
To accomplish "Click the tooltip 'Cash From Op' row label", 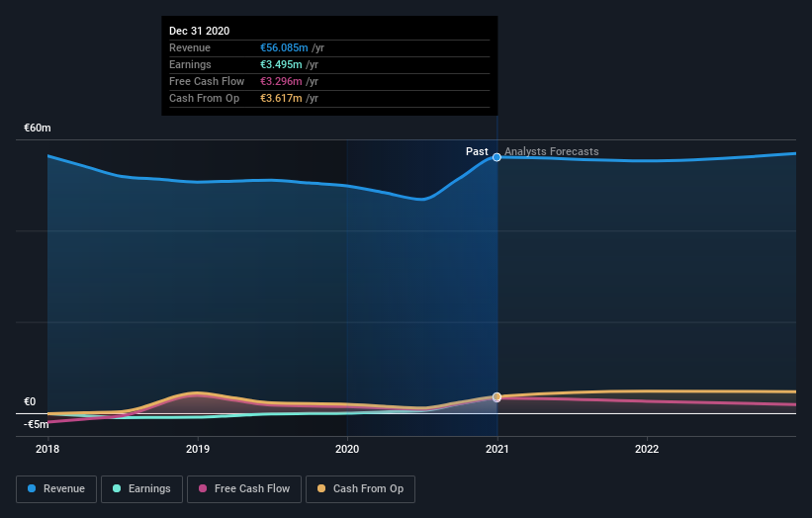I will (x=204, y=98).
